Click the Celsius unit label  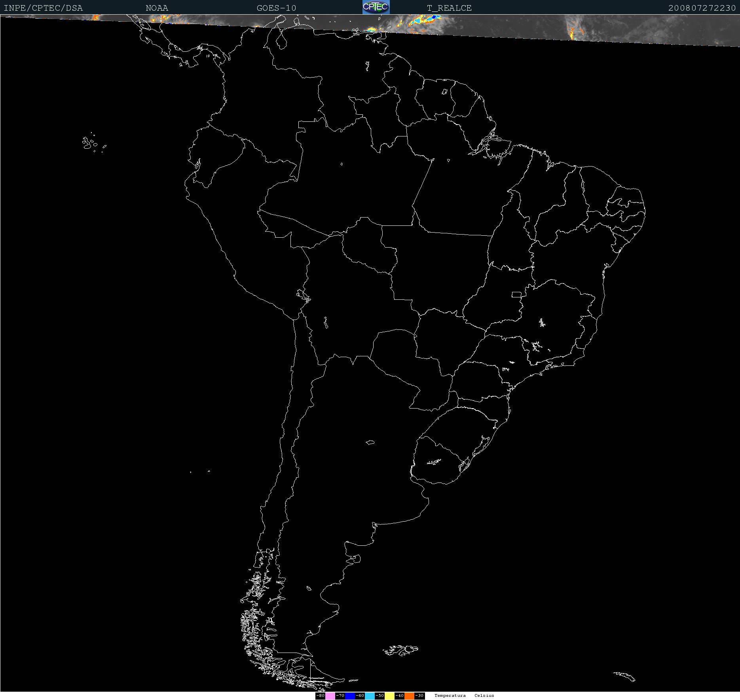click(484, 696)
